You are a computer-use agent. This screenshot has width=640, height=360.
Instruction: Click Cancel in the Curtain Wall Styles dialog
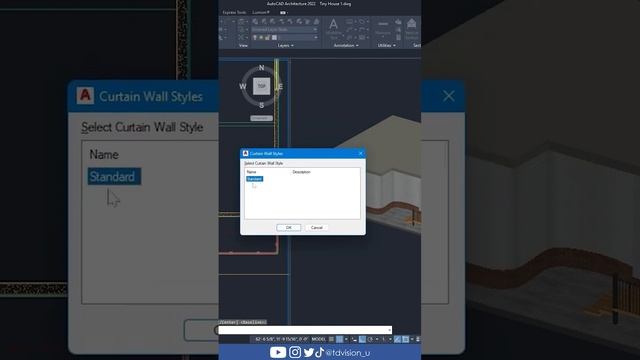316,227
